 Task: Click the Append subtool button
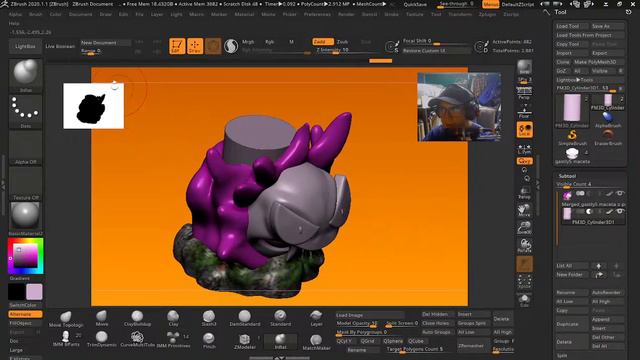click(607, 320)
